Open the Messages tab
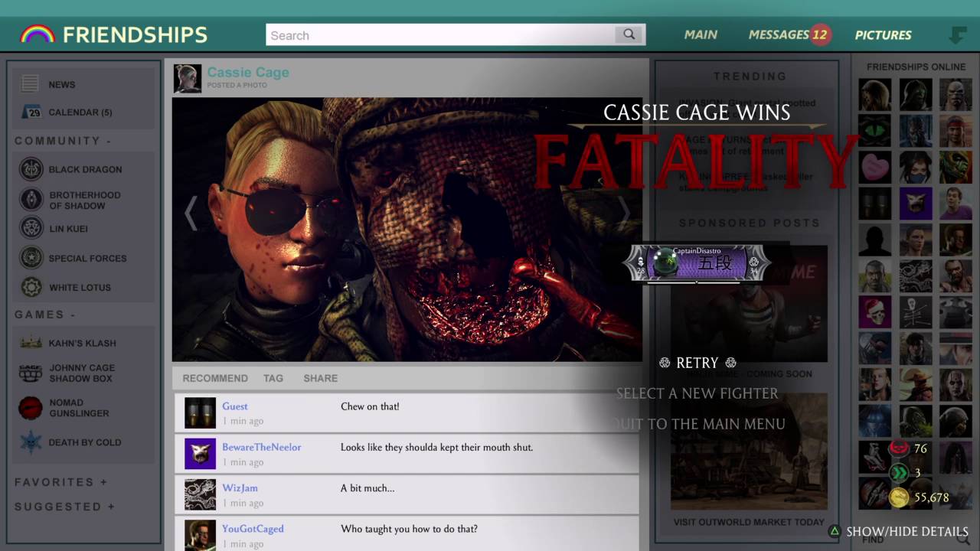This screenshot has height=551, width=980. click(779, 34)
